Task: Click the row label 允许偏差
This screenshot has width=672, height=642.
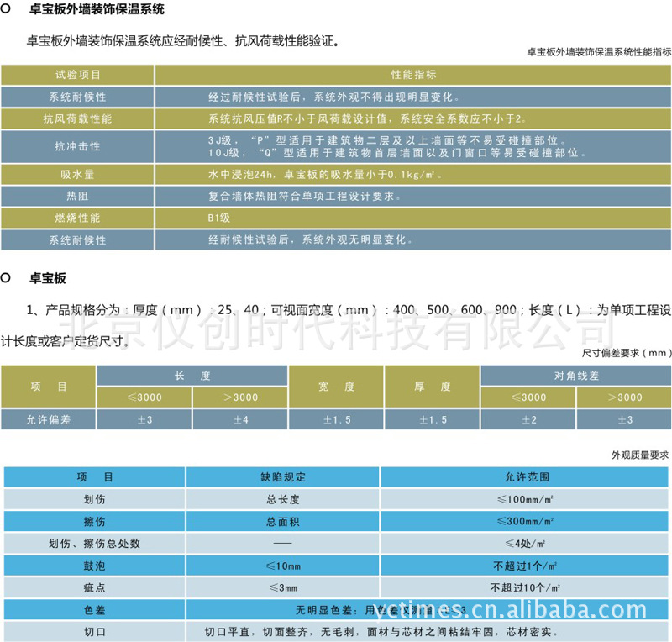Action: tap(48, 419)
